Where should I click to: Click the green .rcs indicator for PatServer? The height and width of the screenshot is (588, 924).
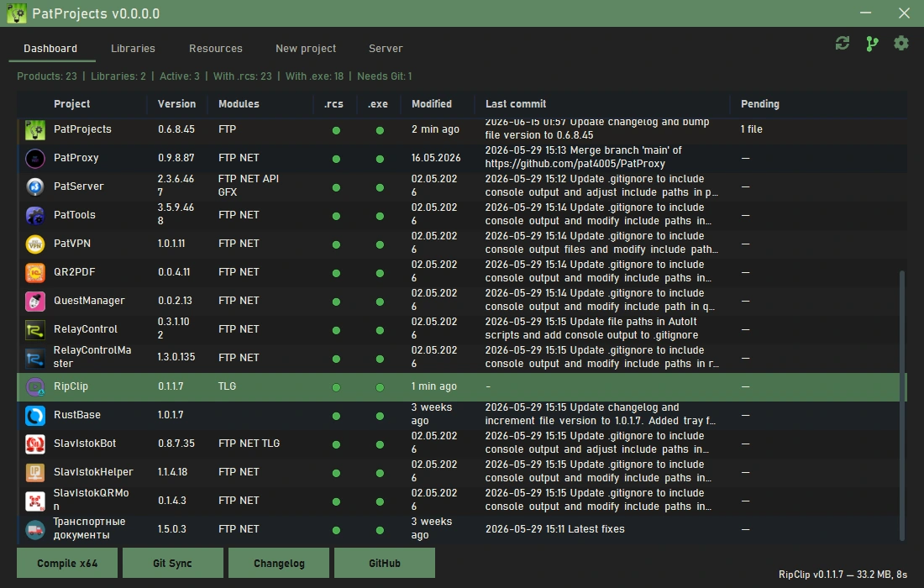click(x=336, y=187)
